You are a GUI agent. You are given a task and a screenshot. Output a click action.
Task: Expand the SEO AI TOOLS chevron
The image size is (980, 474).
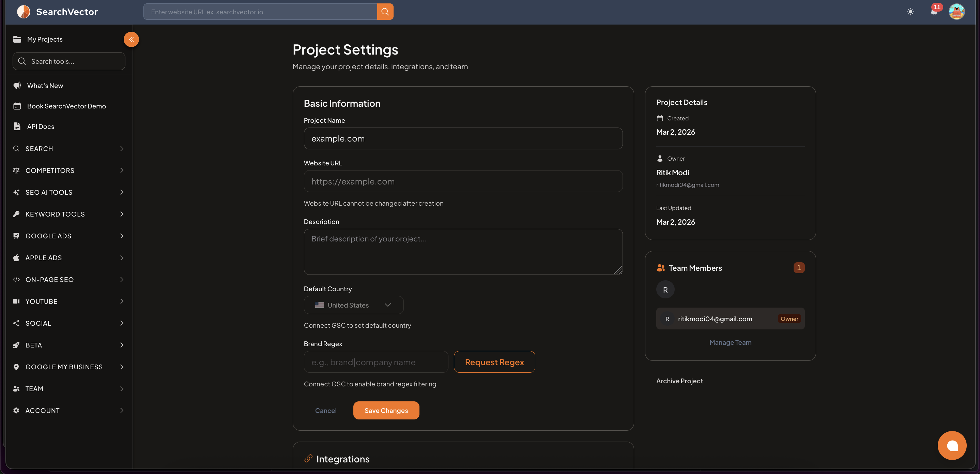click(122, 192)
